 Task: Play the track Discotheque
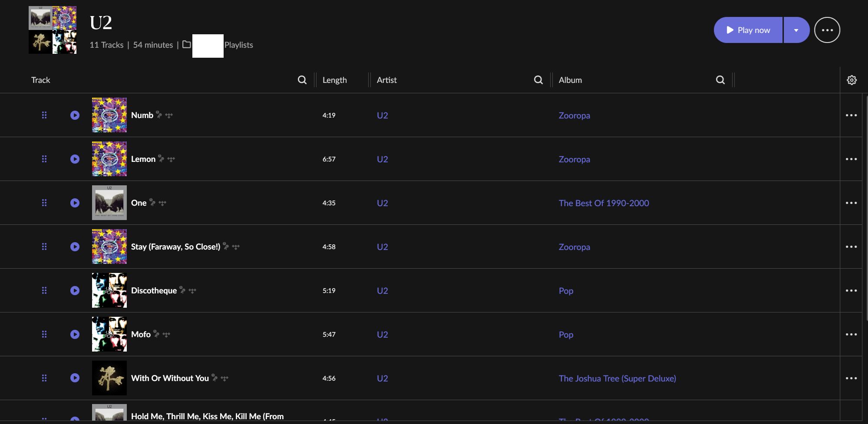coord(75,290)
